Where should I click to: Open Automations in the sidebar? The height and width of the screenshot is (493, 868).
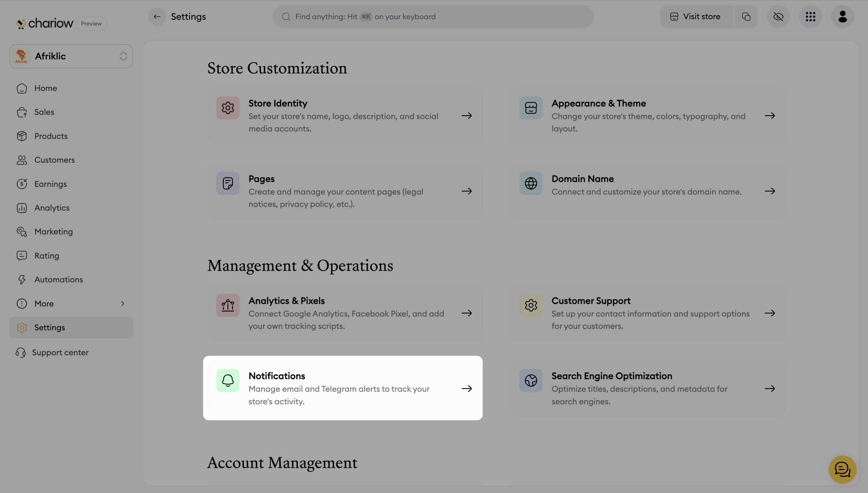click(59, 279)
